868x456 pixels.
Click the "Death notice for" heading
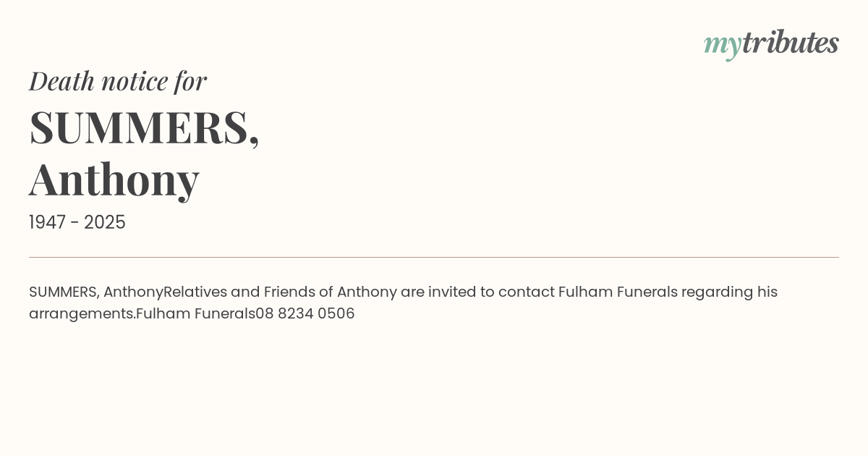pyautogui.click(x=118, y=81)
